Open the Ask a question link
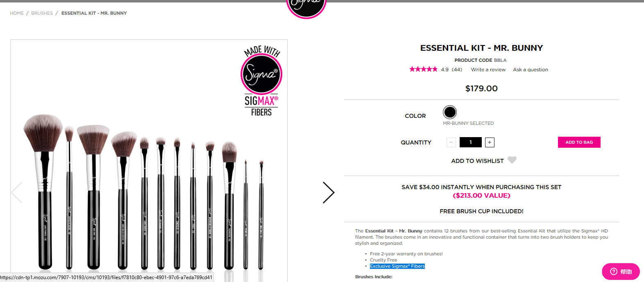 (531, 70)
